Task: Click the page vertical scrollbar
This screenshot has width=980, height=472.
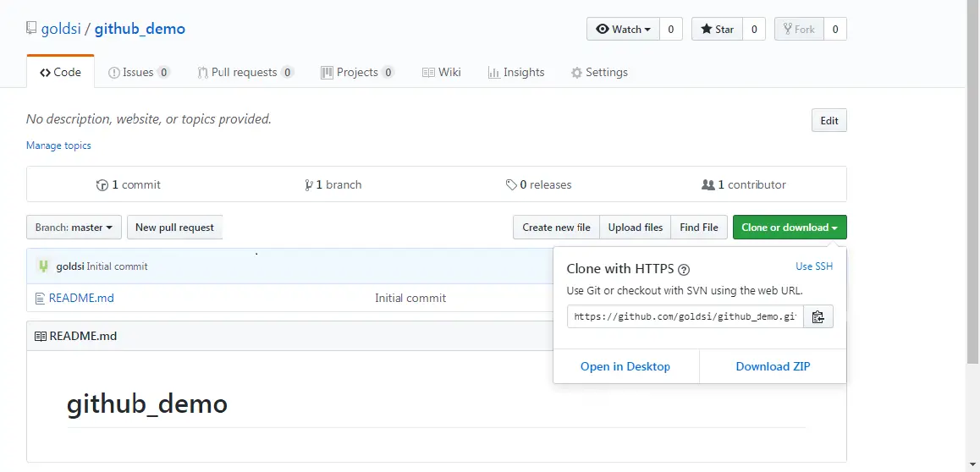Action: pos(973,181)
